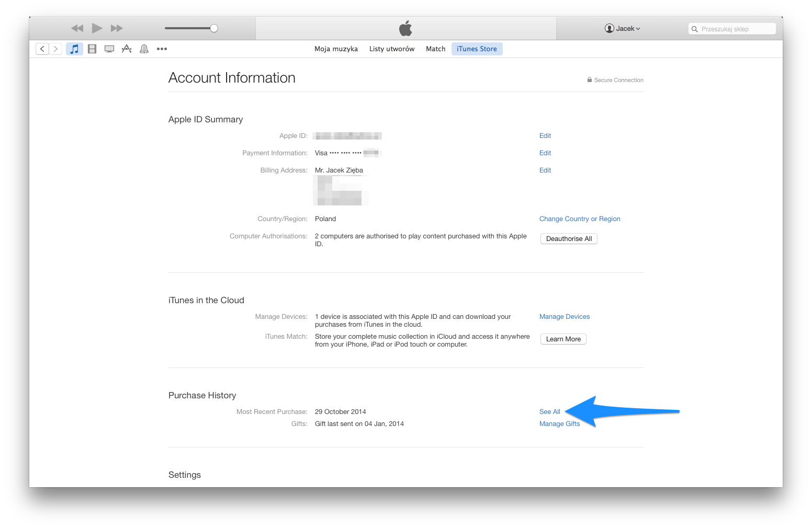Open Manage Gifts link
The image size is (812, 529).
click(x=559, y=423)
